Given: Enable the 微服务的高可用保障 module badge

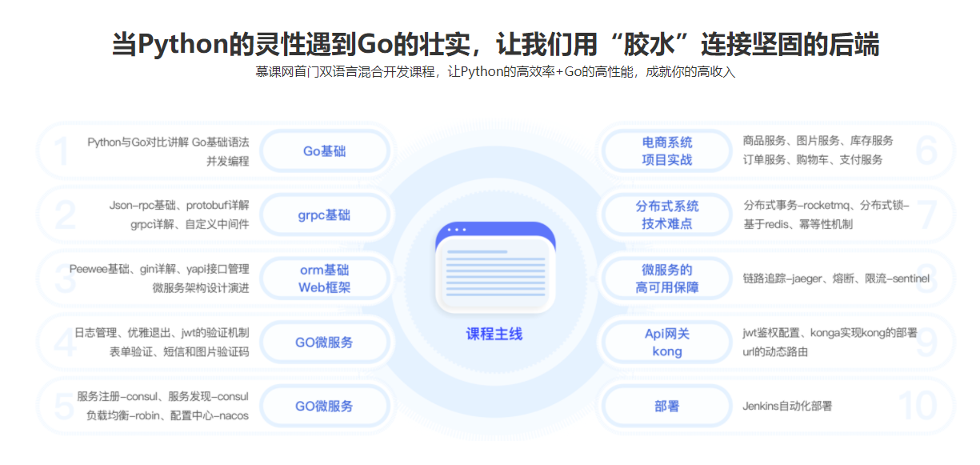Looking at the screenshot, I should pyautogui.click(x=665, y=279).
